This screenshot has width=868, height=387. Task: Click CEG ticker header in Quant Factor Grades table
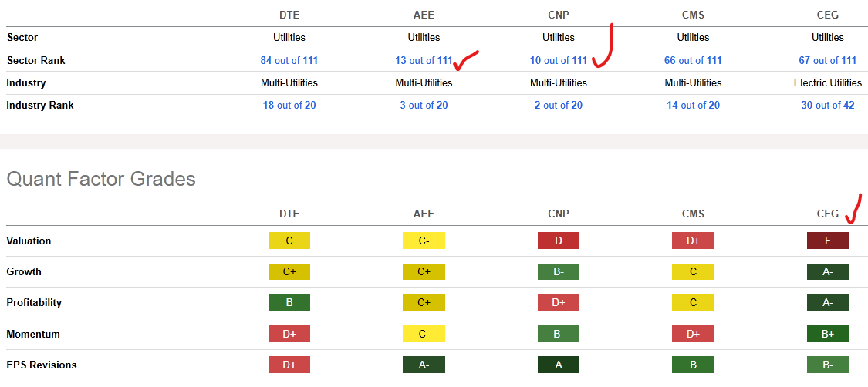(827, 214)
